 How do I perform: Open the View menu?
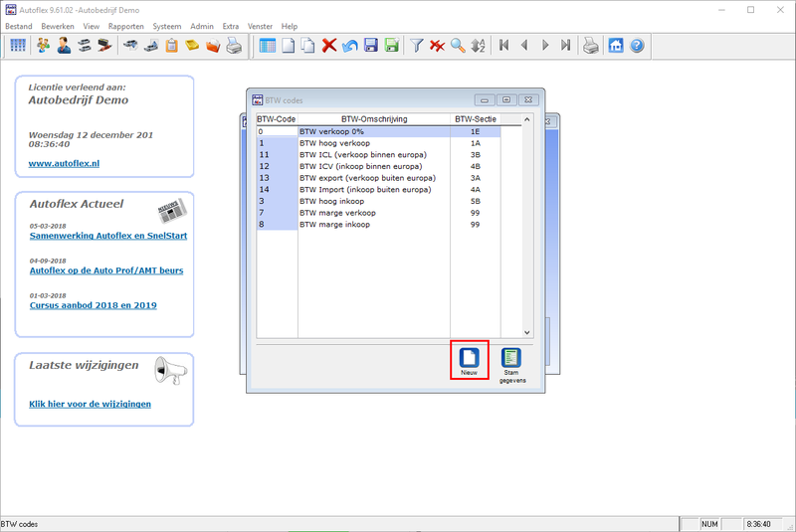pos(92,27)
